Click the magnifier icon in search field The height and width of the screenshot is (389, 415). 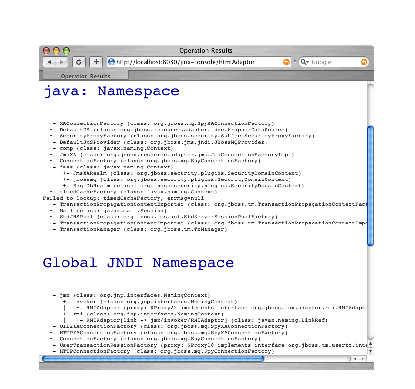(304, 62)
